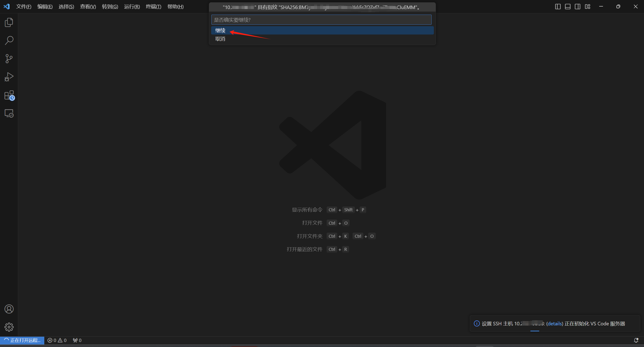Open Run and Debug view
Screen dimensions: 644x347
click(x=9, y=77)
